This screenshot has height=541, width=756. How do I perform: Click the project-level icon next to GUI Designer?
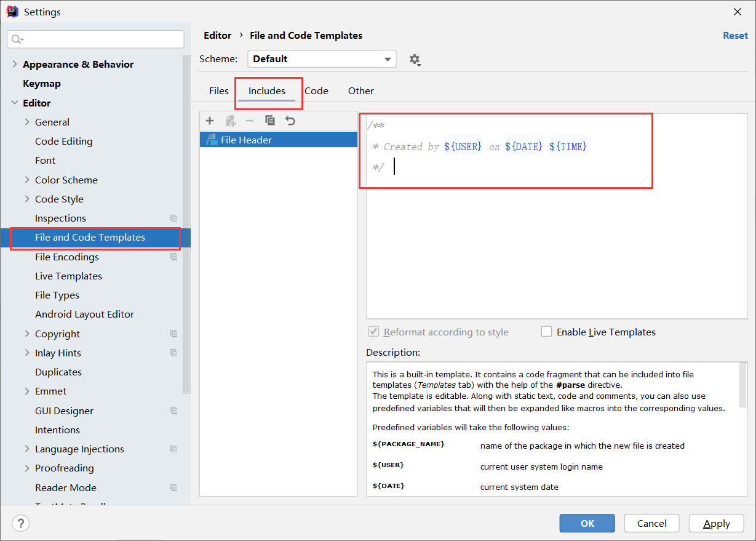point(173,411)
